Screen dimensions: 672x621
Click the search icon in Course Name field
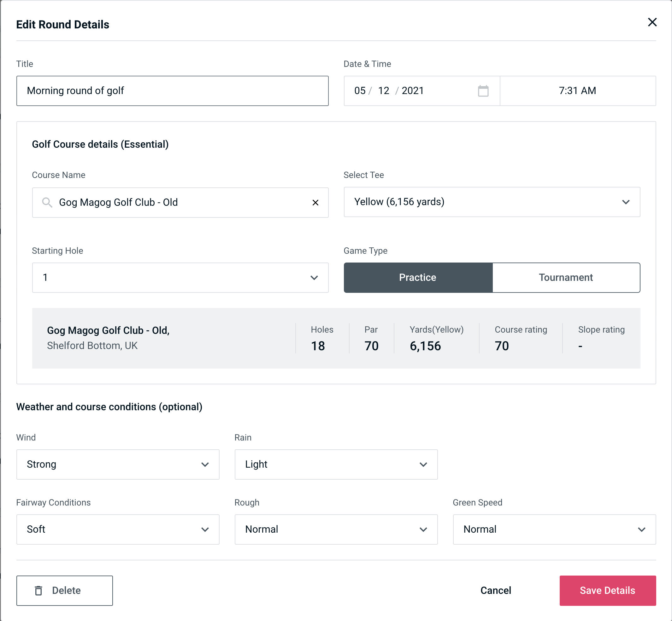(x=47, y=202)
